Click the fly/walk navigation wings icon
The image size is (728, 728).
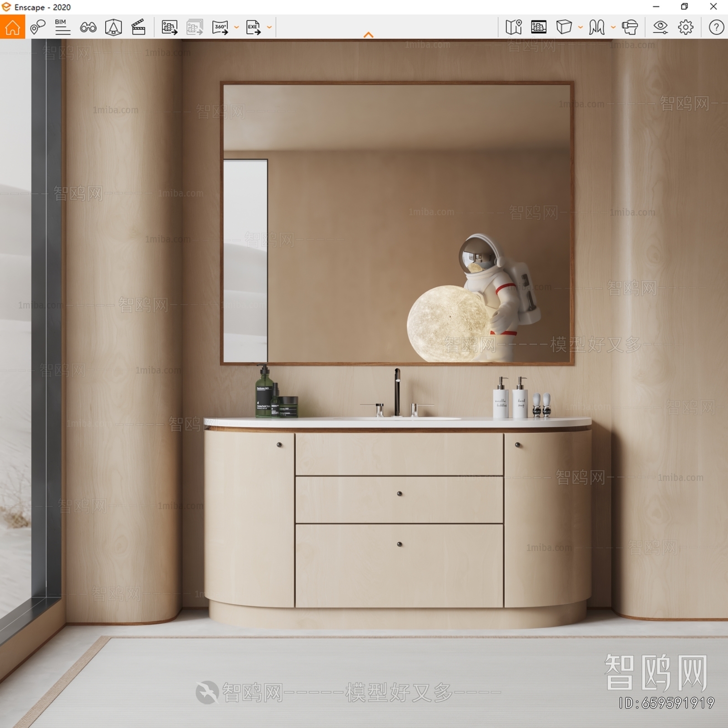coord(597,27)
